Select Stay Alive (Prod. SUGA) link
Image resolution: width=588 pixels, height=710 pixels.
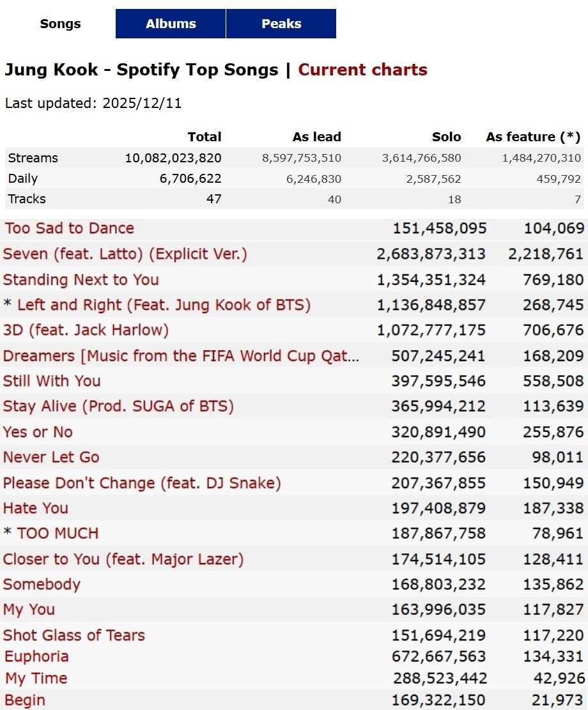pos(118,406)
